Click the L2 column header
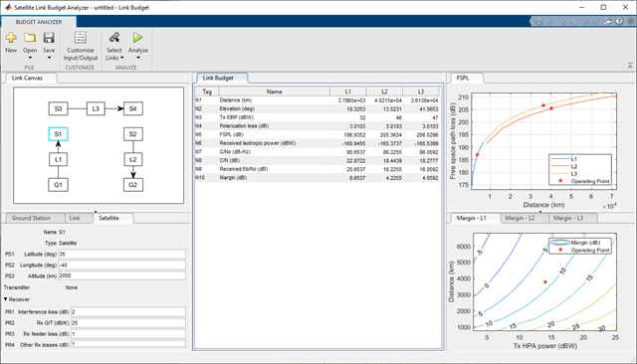637x364 pixels. [x=384, y=91]
